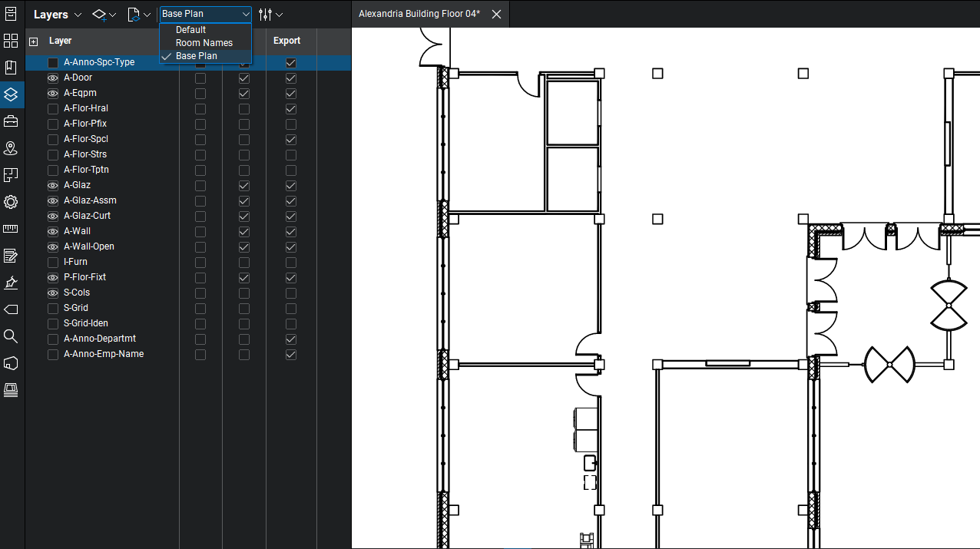Uncheck Export for A-Anno-Emp-Name
980x549 pixels.
pyautogui.click(x=290, y=354)
